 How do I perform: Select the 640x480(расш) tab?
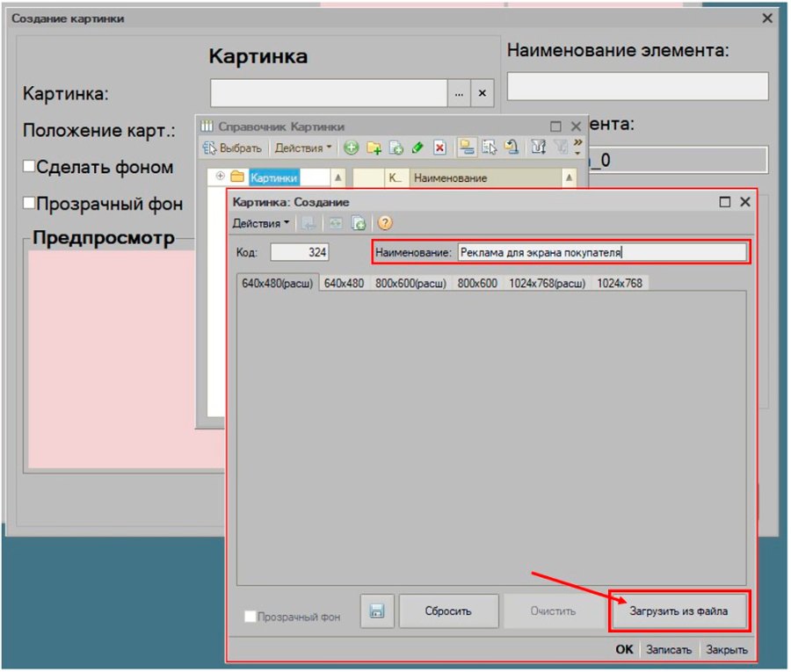click(x=278, y=284)
